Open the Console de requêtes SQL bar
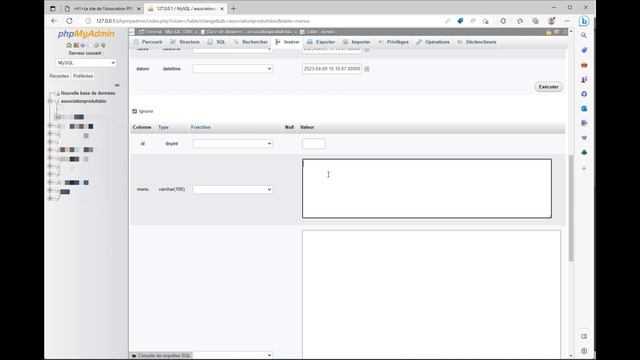This screenshot has height=360, width=640. pyautogui.click(x=161, y=356)
